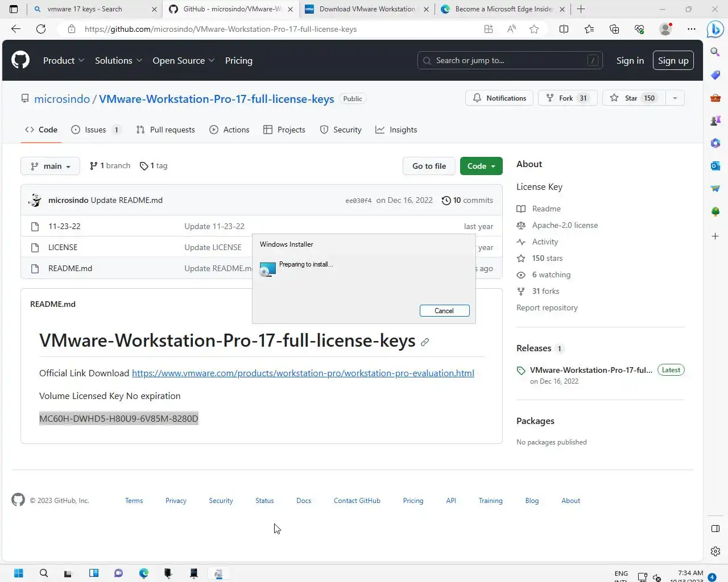Click the Pricing header link
The image size is (728, 582).
[x=239, y=60]
